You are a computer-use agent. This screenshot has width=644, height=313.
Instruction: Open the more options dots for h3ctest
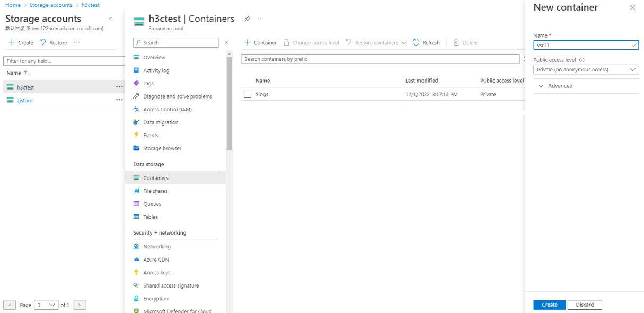pyautogui.click(x=119, y=87)
